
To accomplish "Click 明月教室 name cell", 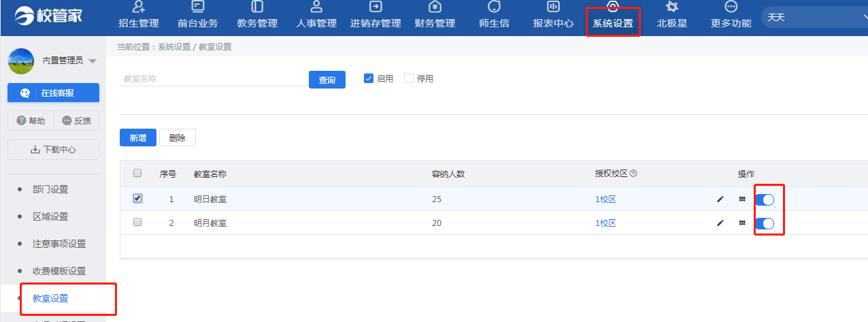I will pos(210,223).
